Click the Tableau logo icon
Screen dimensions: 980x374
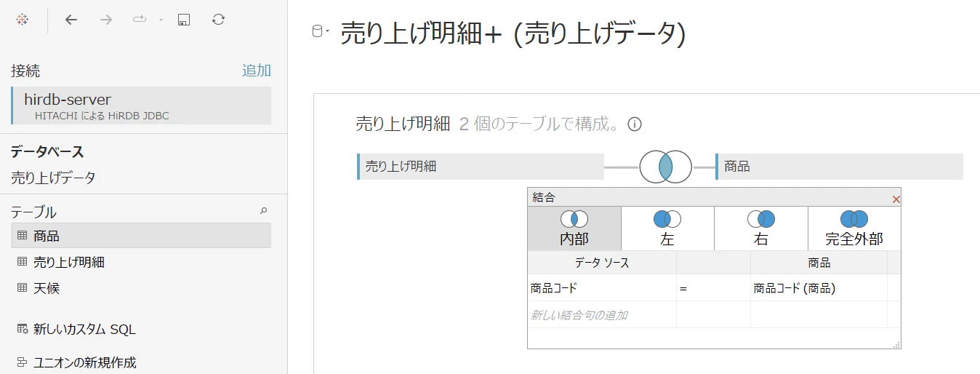point(22,20)
